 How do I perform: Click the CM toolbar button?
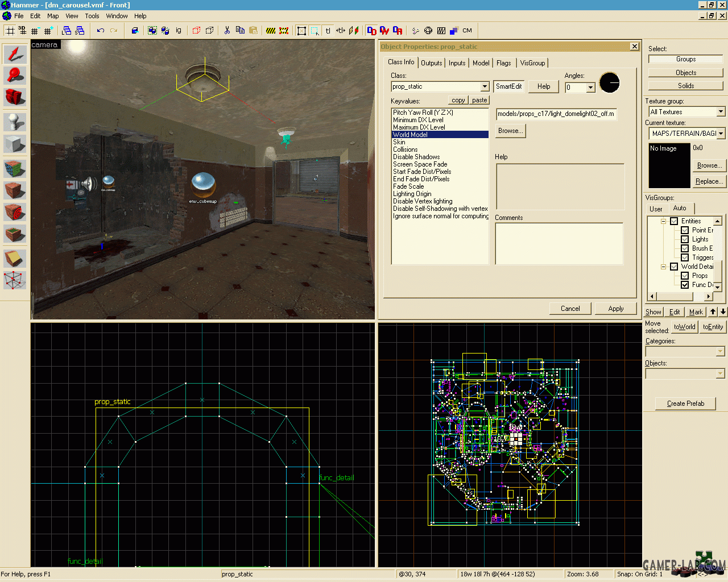pyautogui.click(x=467, y=31)
